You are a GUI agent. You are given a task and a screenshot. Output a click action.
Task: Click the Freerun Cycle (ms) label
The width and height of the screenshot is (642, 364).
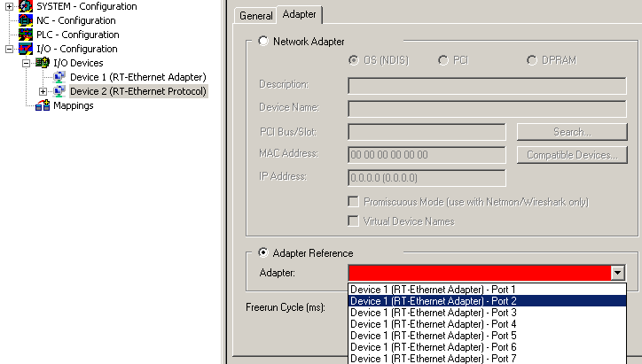point(286,307)
